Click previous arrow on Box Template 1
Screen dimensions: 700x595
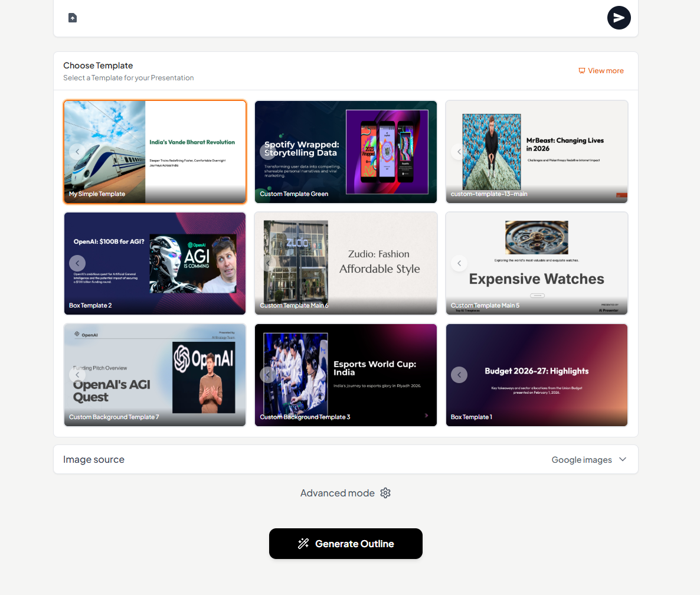459,375
